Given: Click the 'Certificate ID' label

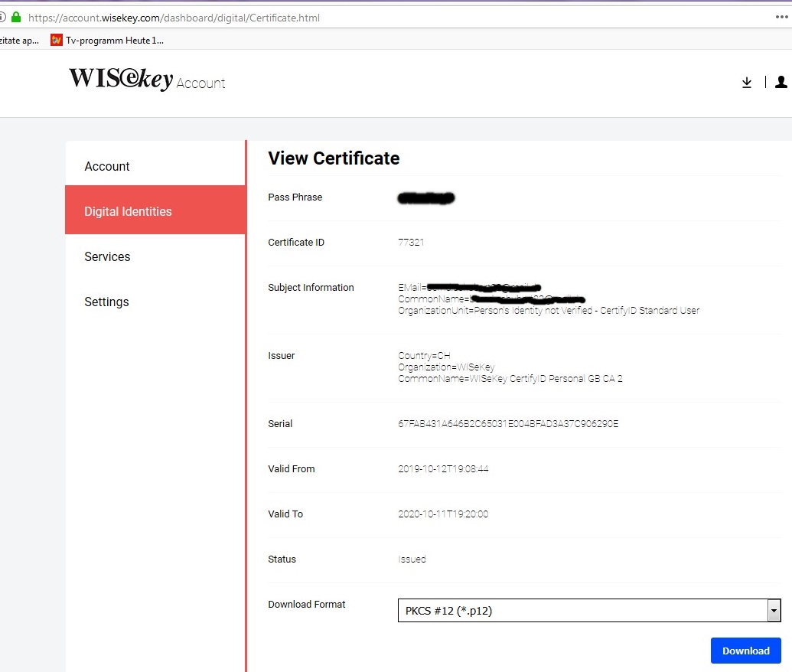Looking at the screenshot, I should click(296, 243).
